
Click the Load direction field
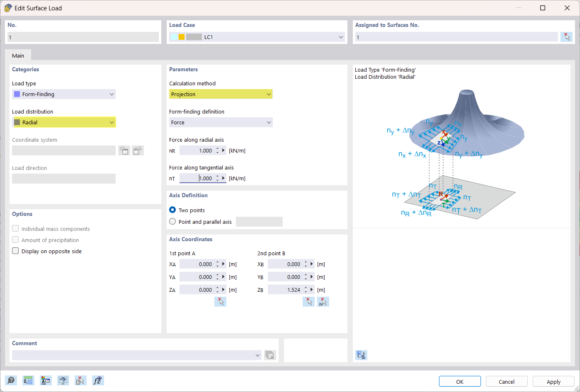(x=64, y=179)
